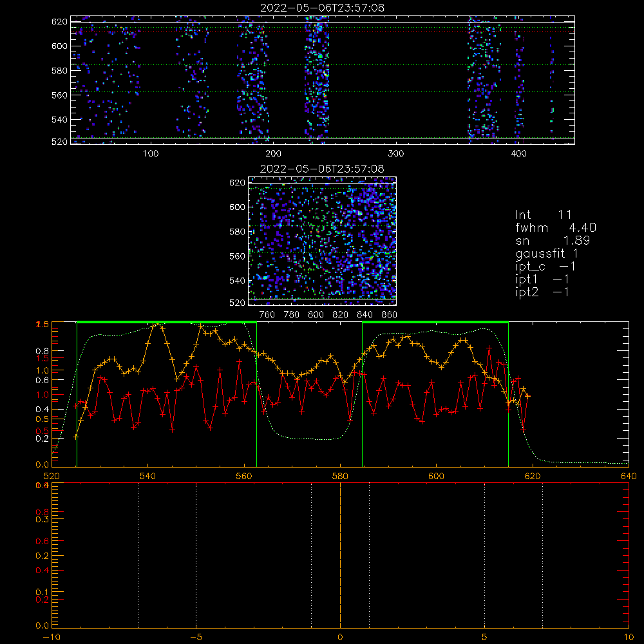Click the '10' label at bottom plot's right end

(629, 637)
